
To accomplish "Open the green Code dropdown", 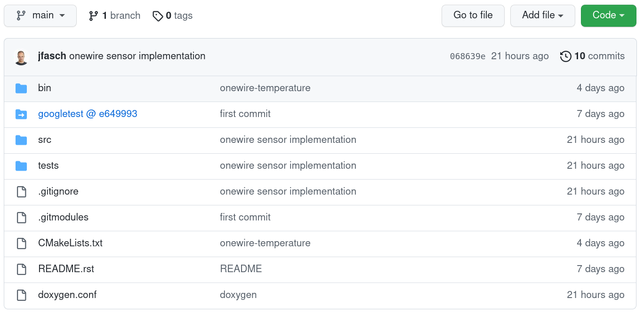I will tap(608, 16).
